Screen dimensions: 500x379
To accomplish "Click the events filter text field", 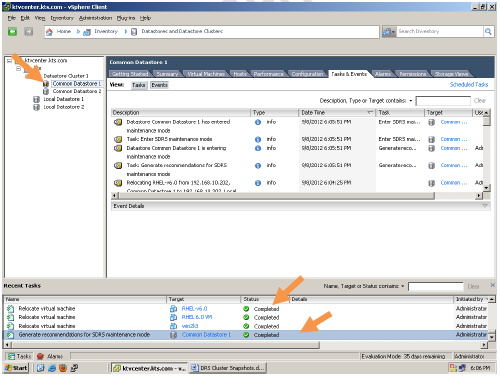I will (x=443, y=101).
